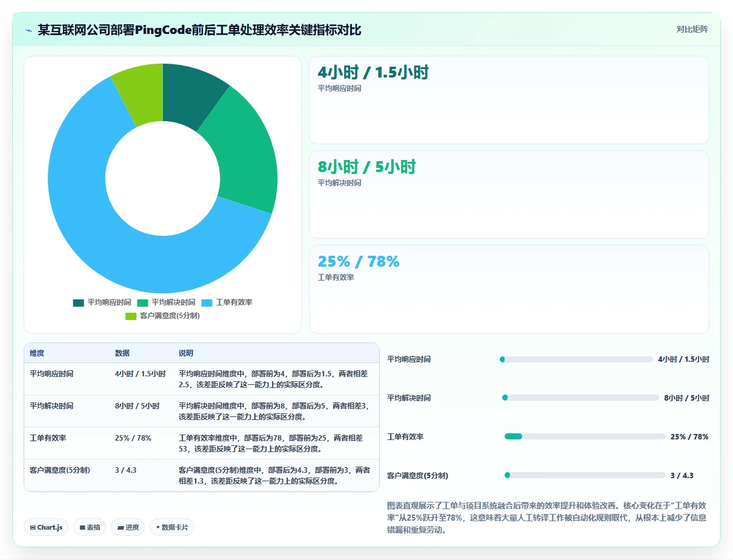The image size is (733, 560).
Task: Click the 工单有效率 progress bar
Action: point(585,436)
